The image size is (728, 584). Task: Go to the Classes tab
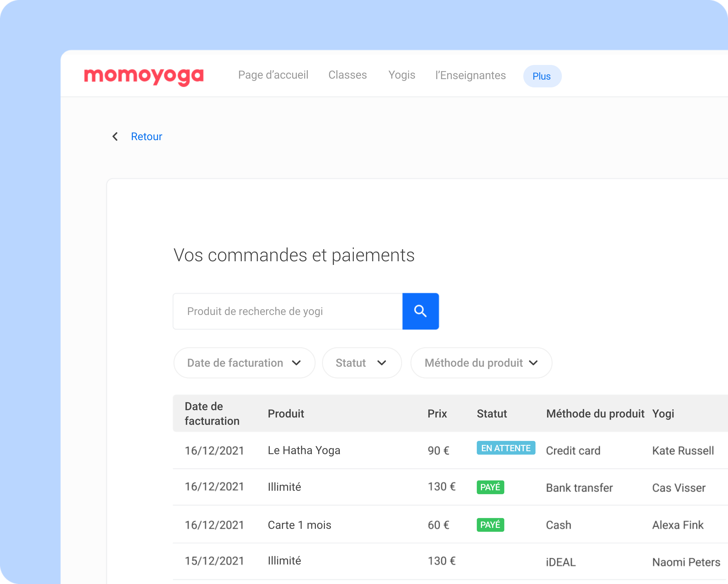[x=347, y=75]
